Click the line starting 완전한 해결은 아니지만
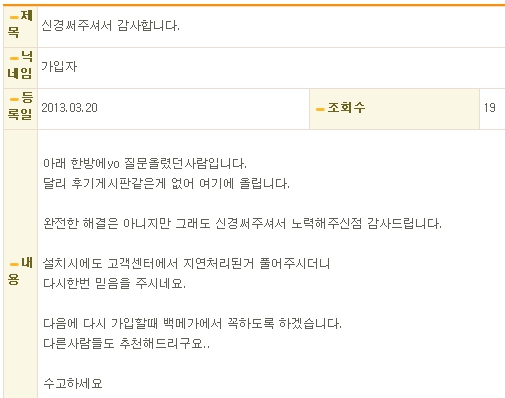The width and height of the screenshot is (505, 398). 242,223
